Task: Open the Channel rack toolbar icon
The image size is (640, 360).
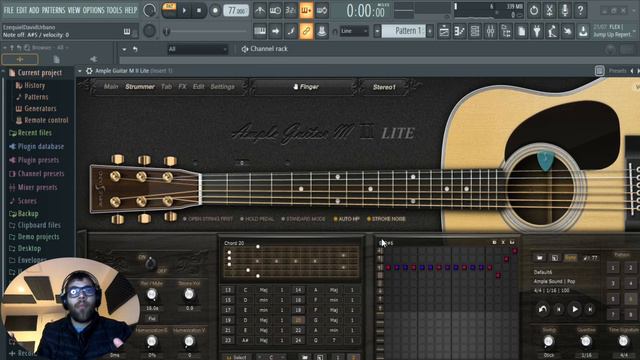Action: [x=475, y=31]
